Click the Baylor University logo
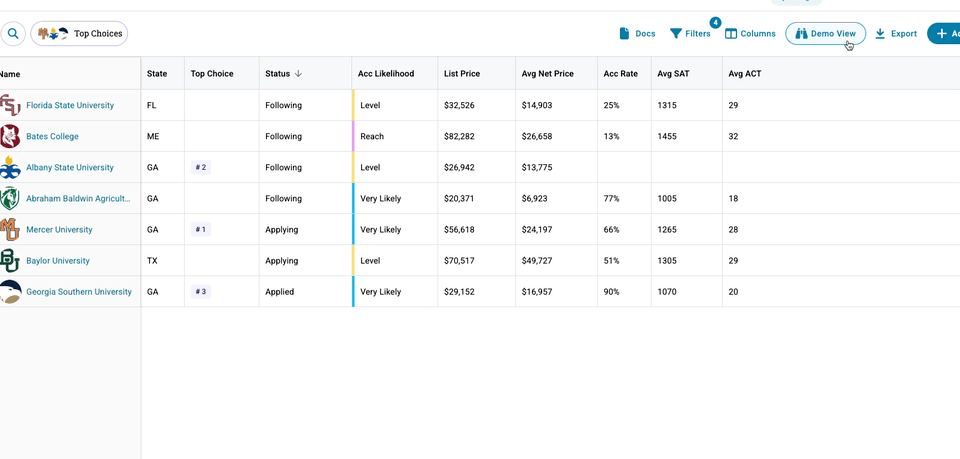 (x=10, y=261)
